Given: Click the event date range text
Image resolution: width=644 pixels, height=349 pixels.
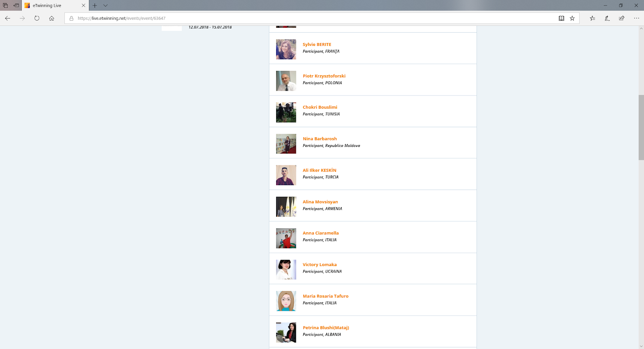Looking at the screenshot, I should (210, 27).
